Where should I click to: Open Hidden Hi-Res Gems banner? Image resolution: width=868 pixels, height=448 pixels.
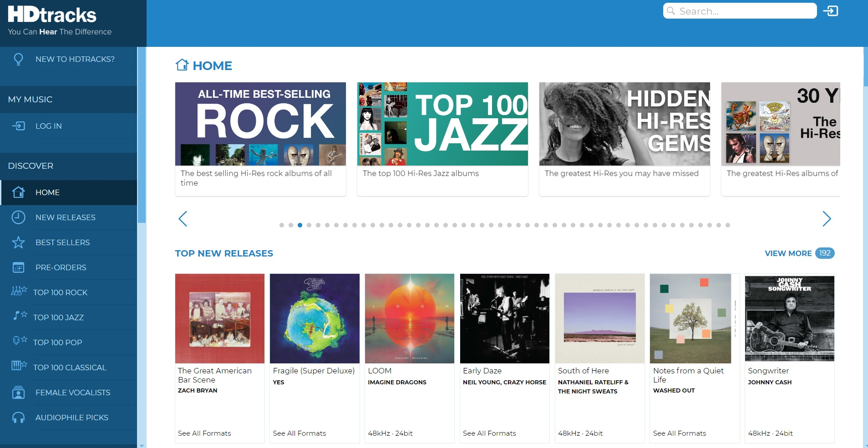624,124
